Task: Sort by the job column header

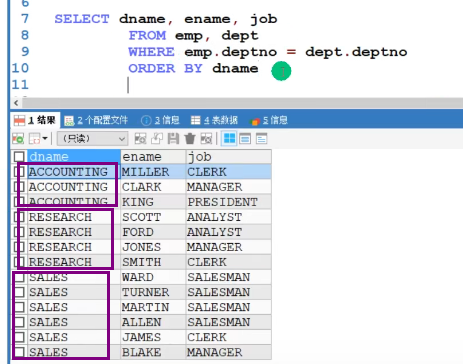Action: [229, 157]
